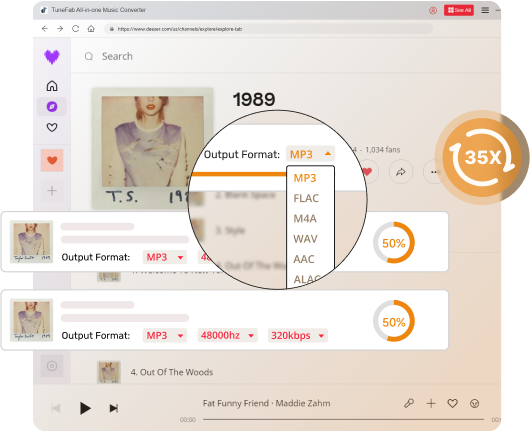The height and width of the screenshot is (435, 530).
Task: Click the player seek progress bar
Action: tap(343, 419)
